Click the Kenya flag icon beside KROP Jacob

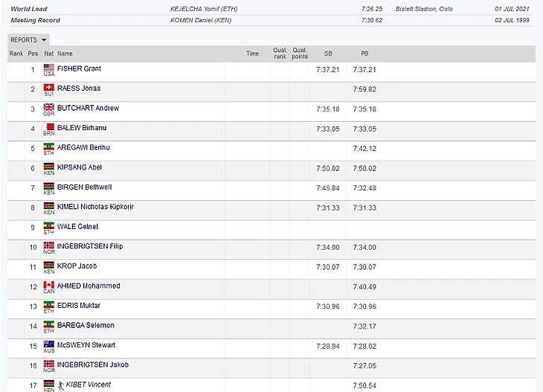49,266
